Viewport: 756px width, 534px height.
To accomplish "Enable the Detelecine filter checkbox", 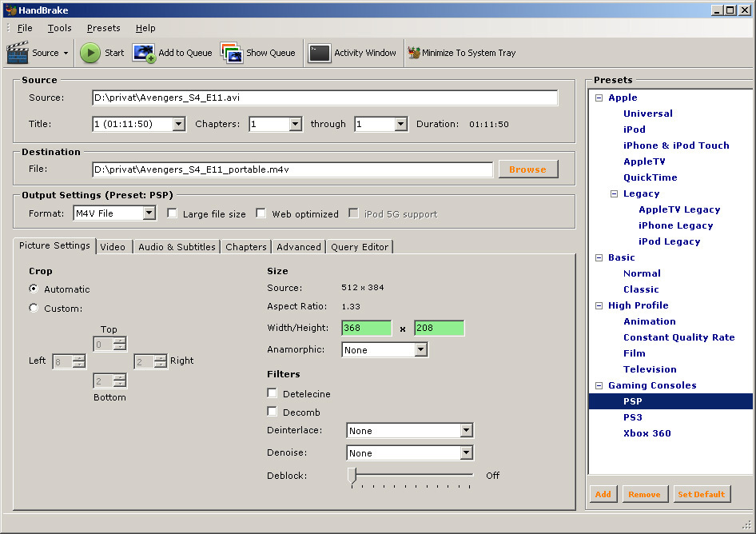I will (272, 393).
